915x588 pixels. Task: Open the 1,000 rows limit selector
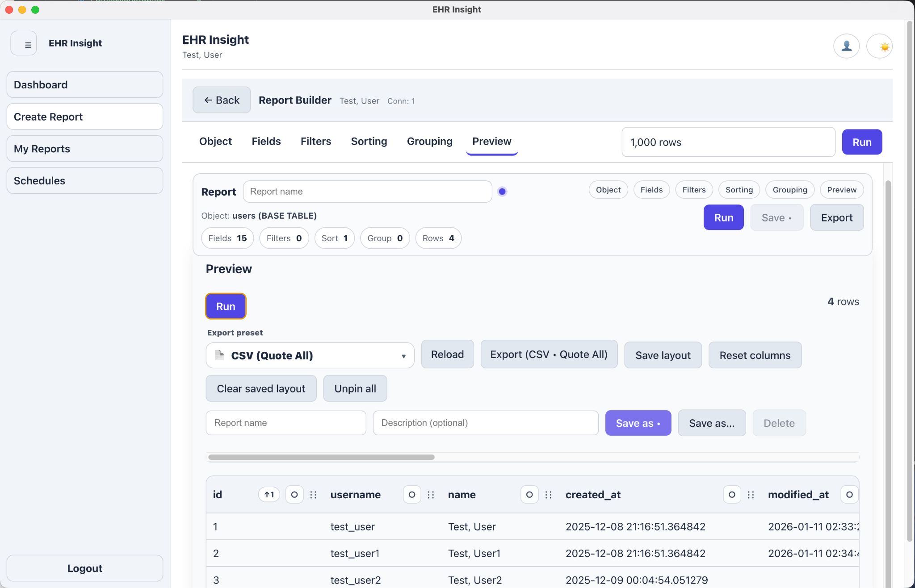pos(728,142)
